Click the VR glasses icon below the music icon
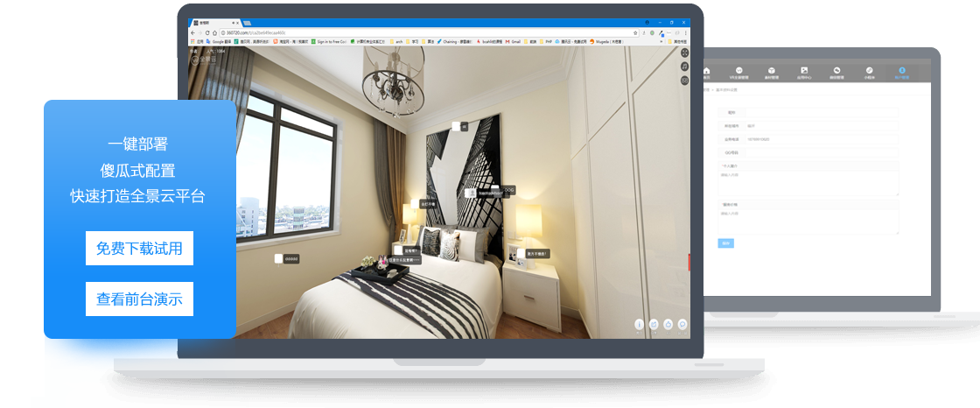 (684, 81)
